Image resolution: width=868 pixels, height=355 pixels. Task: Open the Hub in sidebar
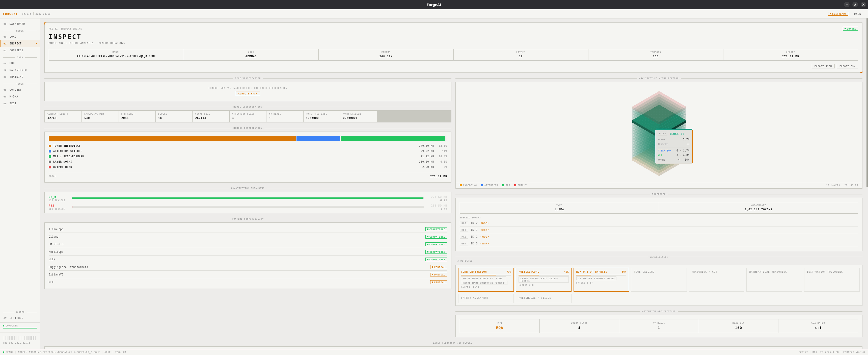[x=20, y=63]
